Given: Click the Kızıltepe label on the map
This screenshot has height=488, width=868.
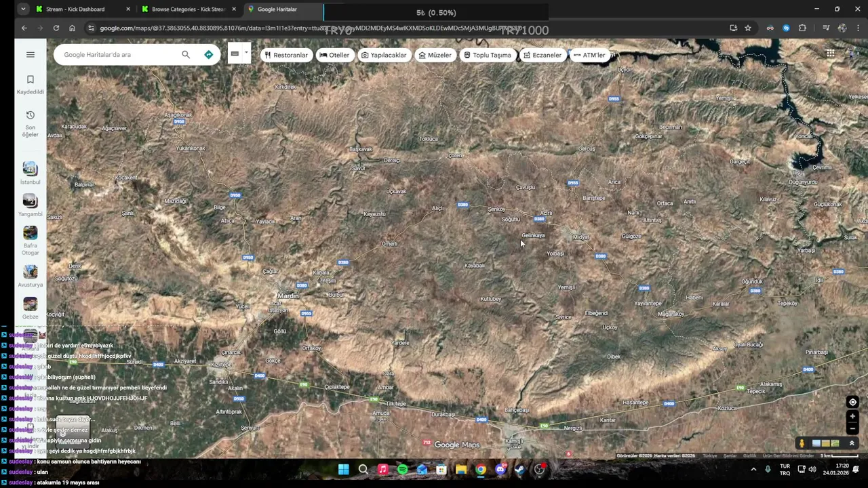Looking at the screenshot, I should click(221, 365).
